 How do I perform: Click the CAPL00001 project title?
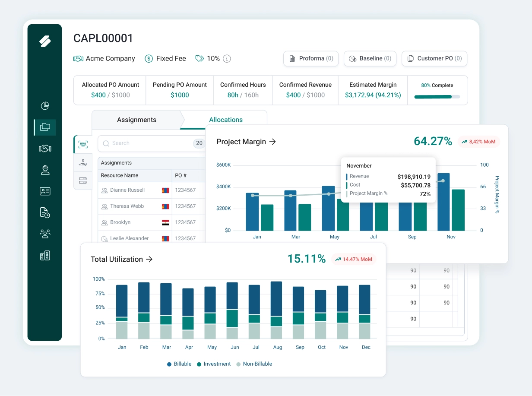point(103,38)
